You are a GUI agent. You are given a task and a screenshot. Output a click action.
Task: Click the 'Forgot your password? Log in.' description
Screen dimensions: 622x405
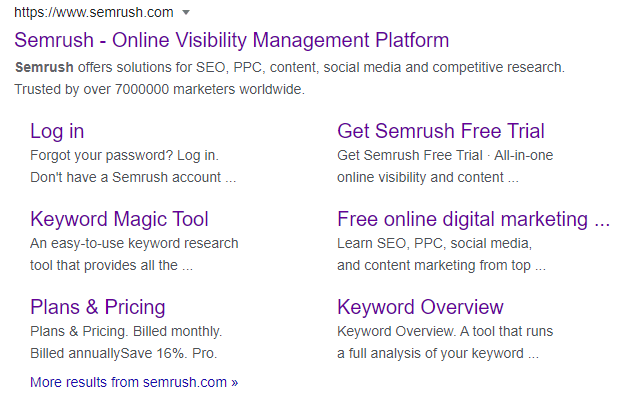[125, 155]
